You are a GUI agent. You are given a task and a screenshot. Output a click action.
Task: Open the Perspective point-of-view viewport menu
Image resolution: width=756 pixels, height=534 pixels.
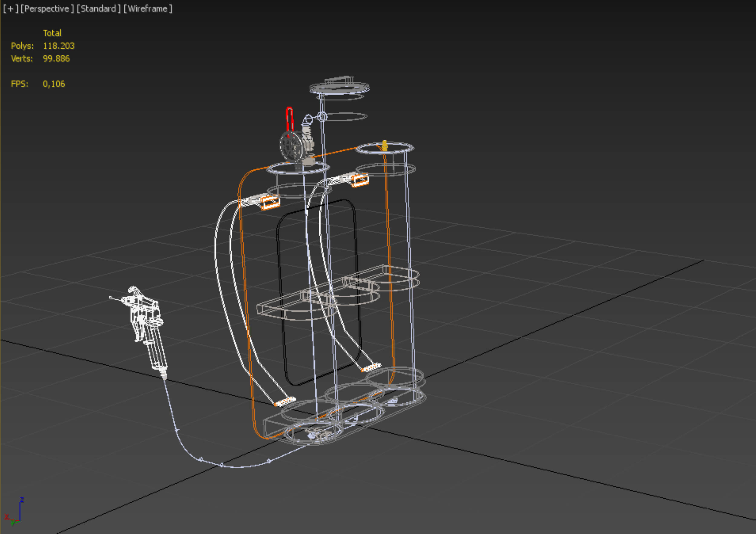pos(47,9)
